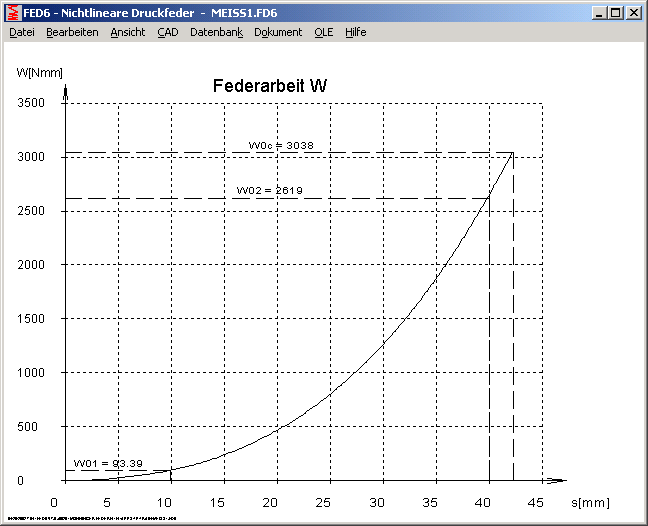Click the s[mm] horizontal axis label
Screen dimensions: 648x526
pyautogui.click(x=590, y=502)
